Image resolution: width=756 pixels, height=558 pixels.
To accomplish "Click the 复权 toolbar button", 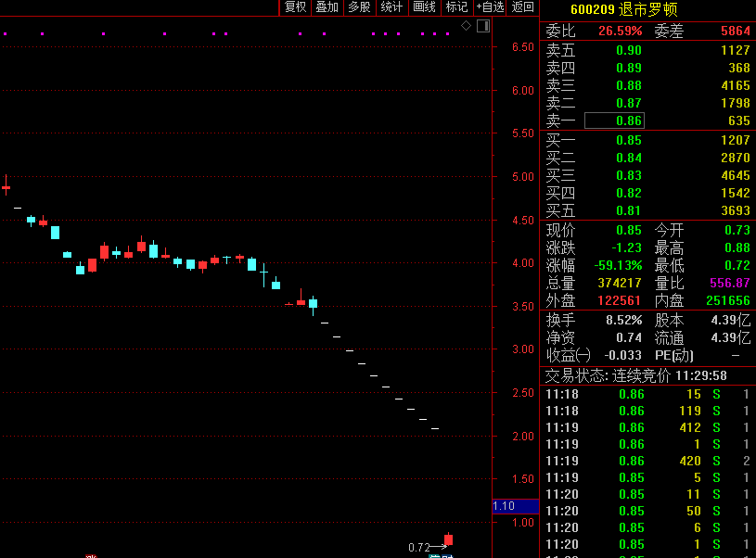I will [x=295, y=7].
